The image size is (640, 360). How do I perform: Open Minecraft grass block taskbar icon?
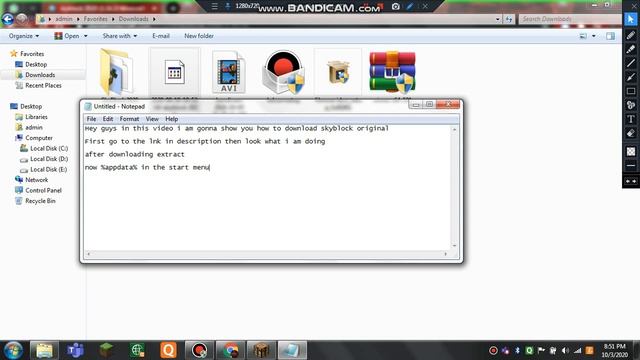[x=106, y=350]
